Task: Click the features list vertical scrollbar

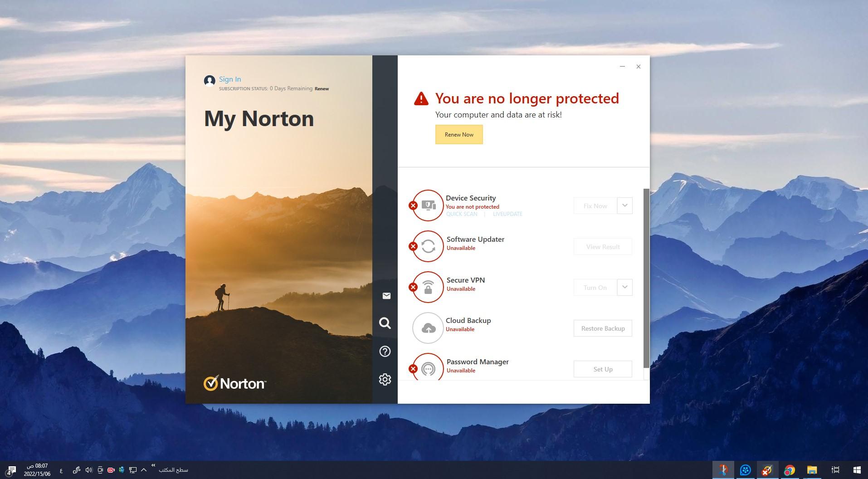Action: (646, 278)
